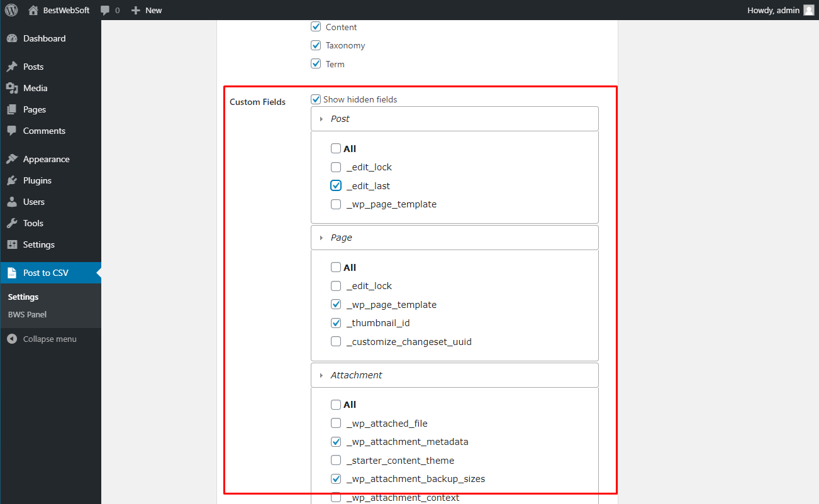819x504 pixels.
Task: Open the comments bubble icon in admin bar
Action: click(x=105, y=10)
